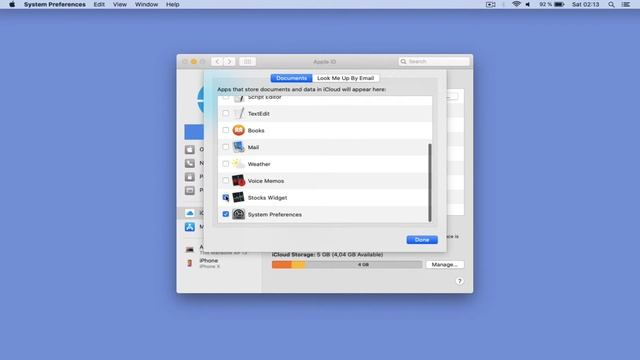Select the App Store sidebar icon
Viewport: 640px width, 360px height.
click(x=190, y=227)
